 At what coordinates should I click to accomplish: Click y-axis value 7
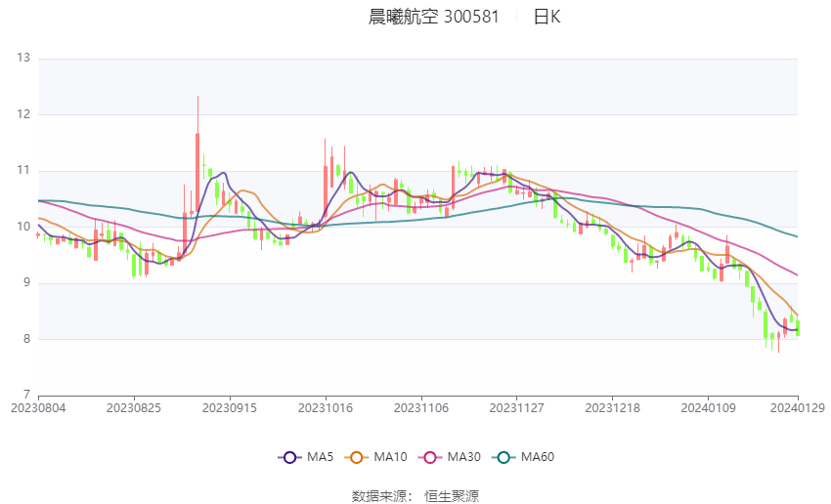27,395
